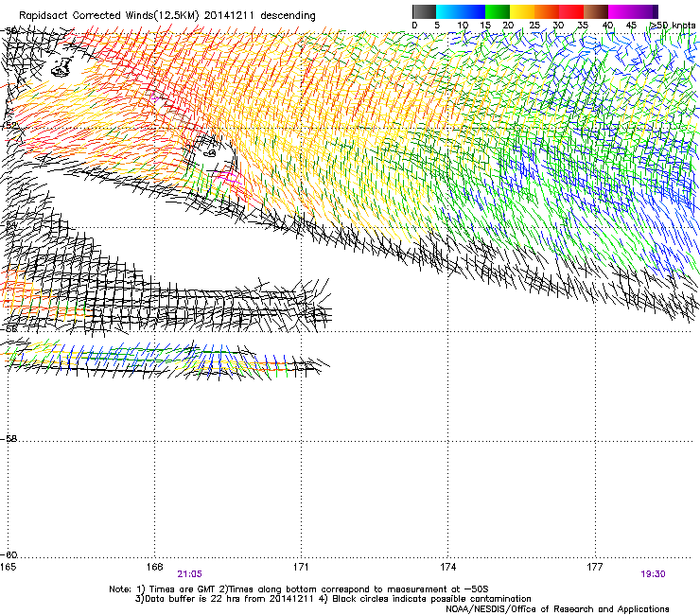The width and height of the screenshot is (700, 615).
Task: Click the magenta-purple 40-50 knots legend segment
Action: tap(633, 11)
